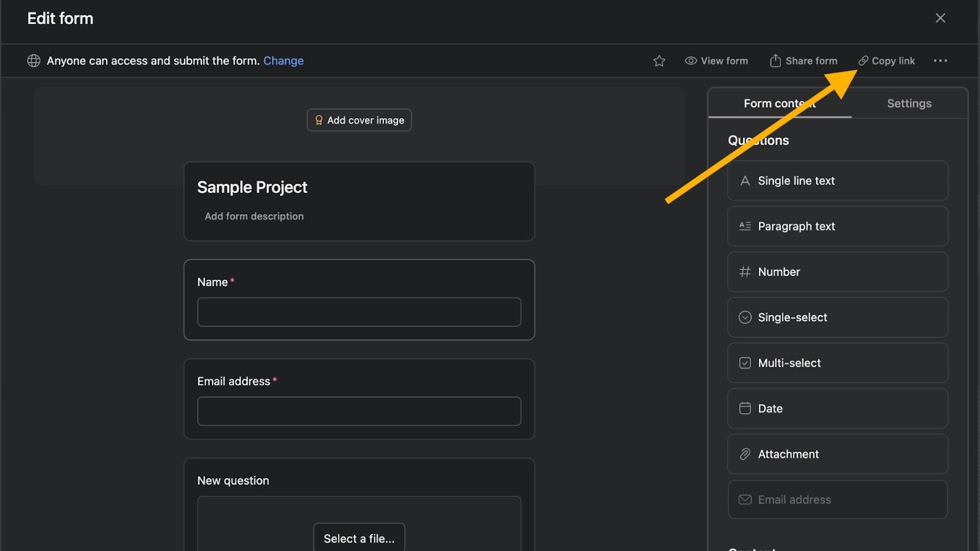980x551 pixels.
Task: Add a Paragraph text question
Action: coord(837,227)
